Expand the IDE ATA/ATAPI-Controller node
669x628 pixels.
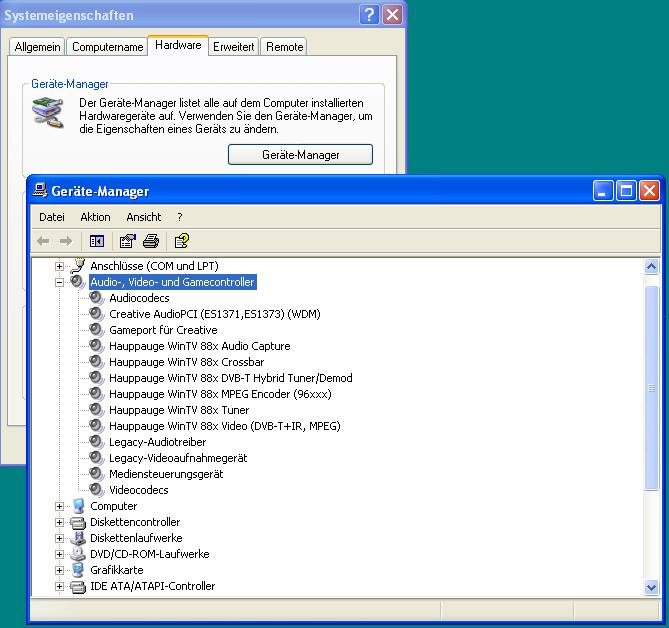pos(59,587)
